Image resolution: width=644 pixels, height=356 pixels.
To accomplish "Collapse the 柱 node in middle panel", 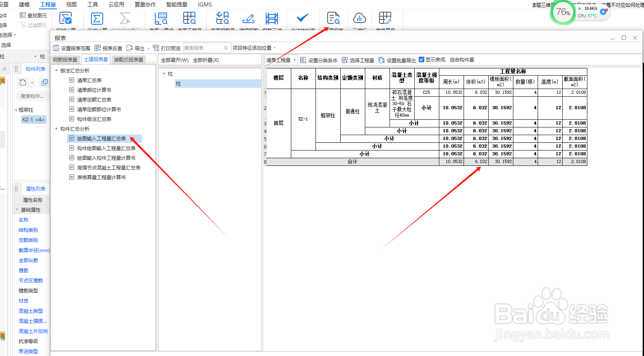I will pyautogui.click(x=164, y=74).
